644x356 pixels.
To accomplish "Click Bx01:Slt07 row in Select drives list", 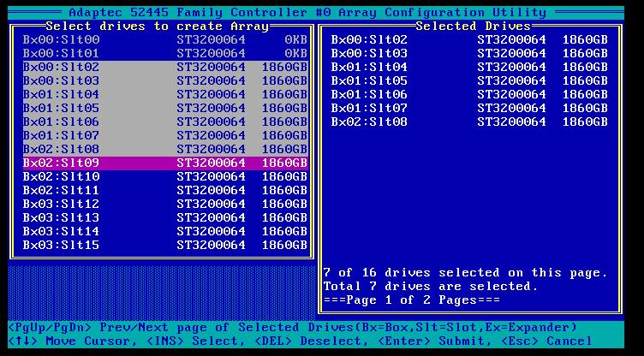I will [165, 135].
